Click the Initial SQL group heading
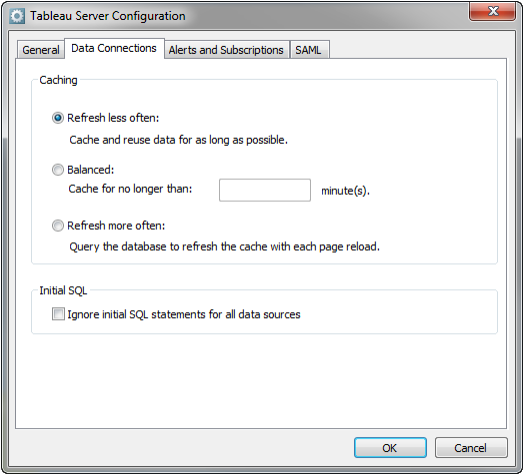525x476 pixels. (x=63, y=291)
